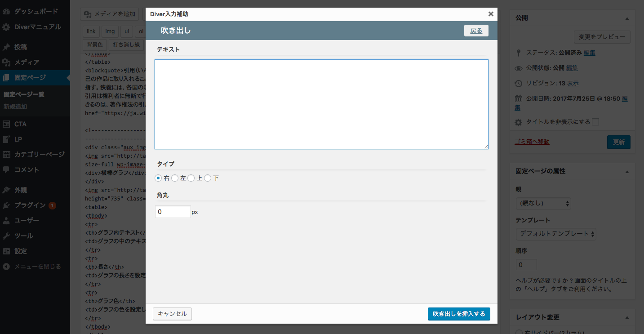Enable the タイトルを非表示にする checkbox
The width and height of the screenshot is (644, 334).
tap(595, 122)
